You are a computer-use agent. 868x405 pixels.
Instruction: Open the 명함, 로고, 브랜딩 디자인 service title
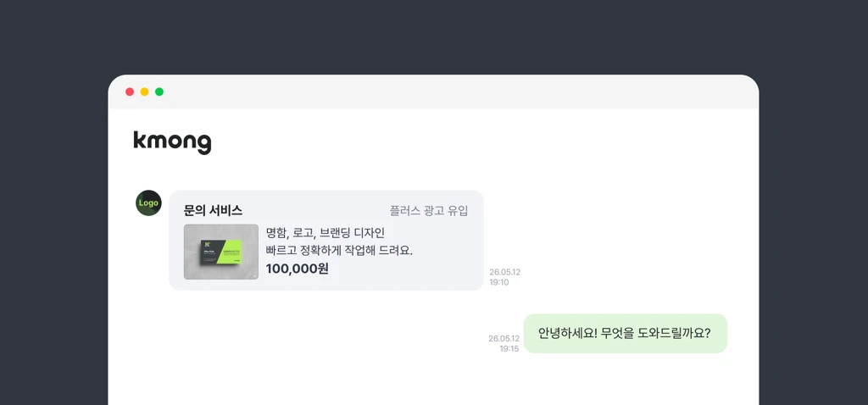coord(325,232)
